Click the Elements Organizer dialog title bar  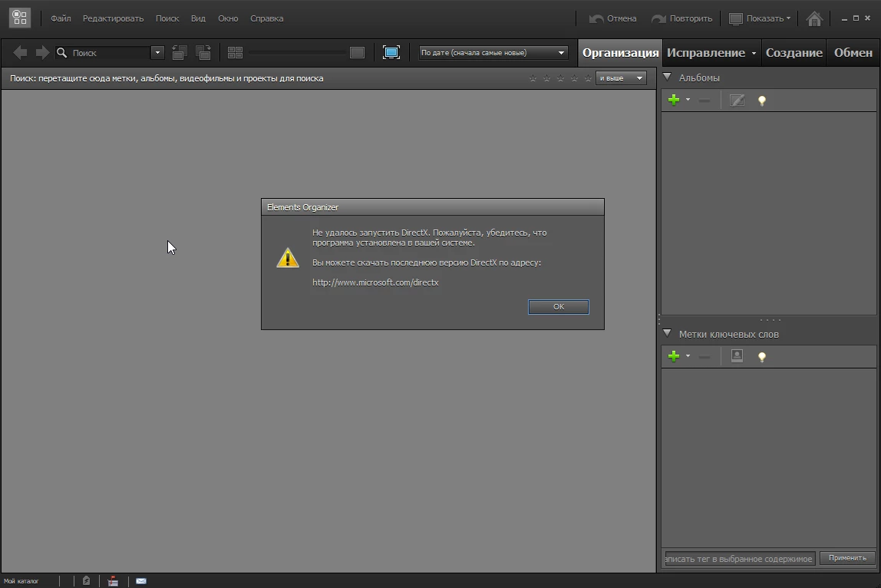tap(433, 206)
